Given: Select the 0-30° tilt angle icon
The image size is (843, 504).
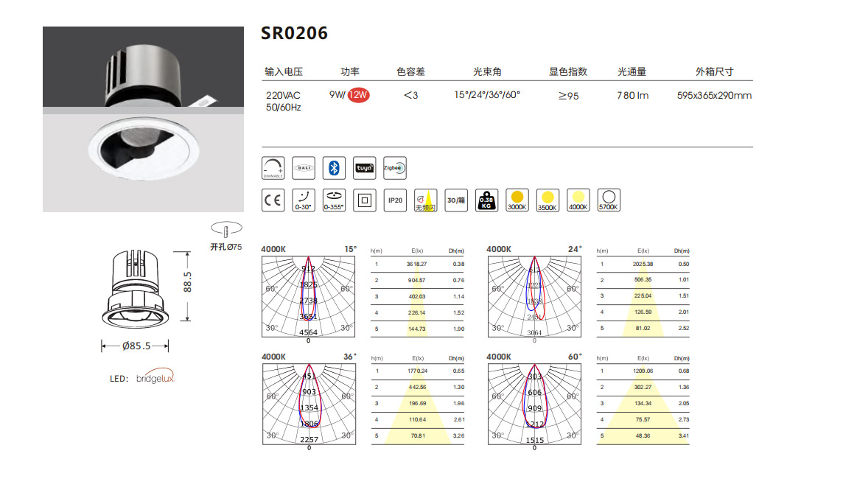Looking at the screenshot, I should pyautogui.click(x=303, y=200).
